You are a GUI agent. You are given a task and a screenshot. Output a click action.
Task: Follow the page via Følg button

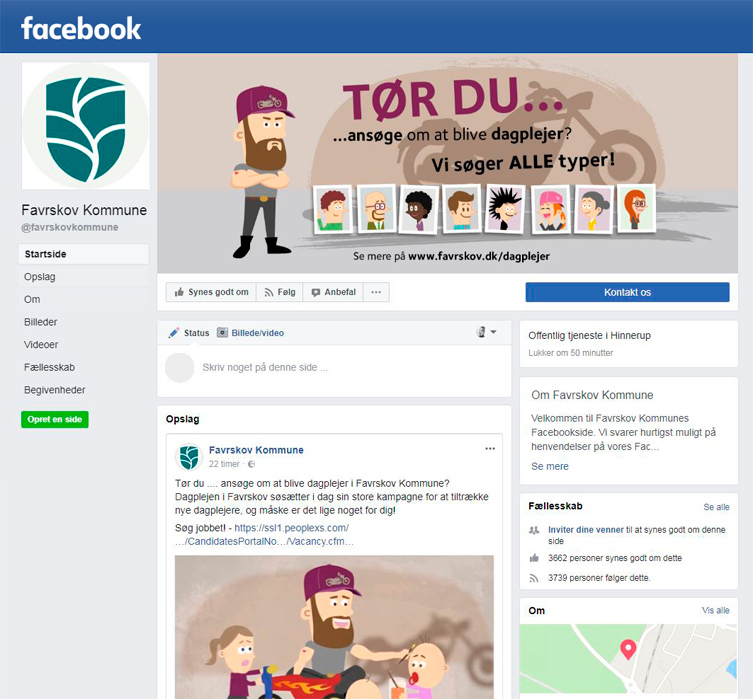[280, 292]
